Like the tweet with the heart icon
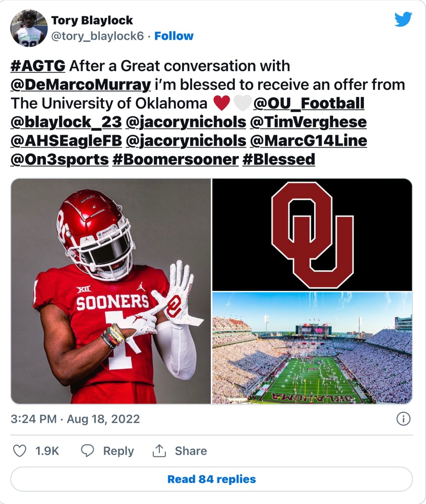 click(x=20, y=451)
